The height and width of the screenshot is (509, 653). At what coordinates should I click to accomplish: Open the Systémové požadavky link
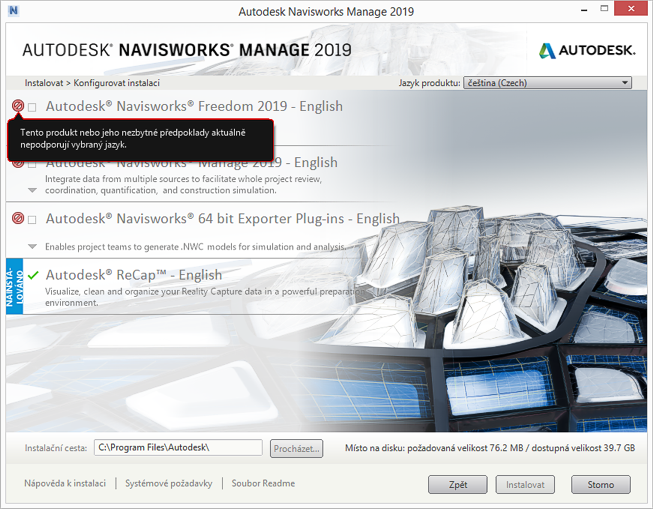click(168, 483)
